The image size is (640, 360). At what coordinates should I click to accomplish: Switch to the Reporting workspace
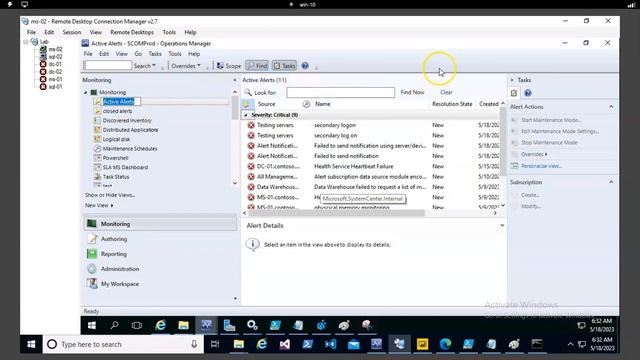160,254
